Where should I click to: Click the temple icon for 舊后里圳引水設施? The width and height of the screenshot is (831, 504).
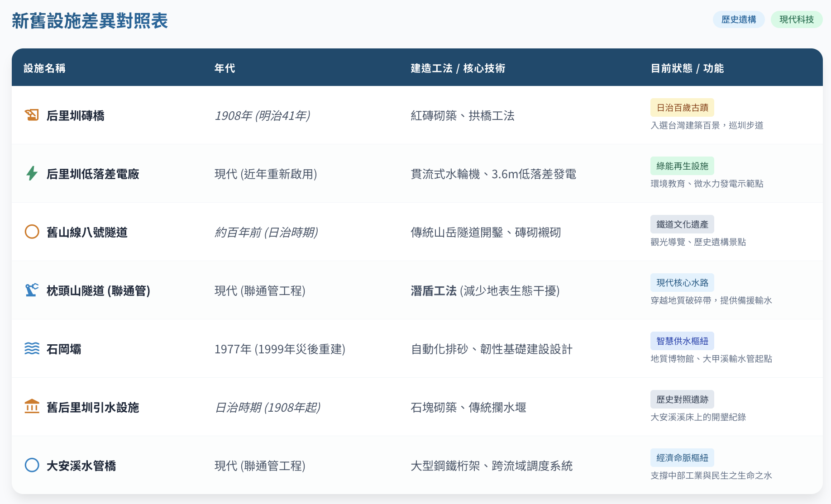point(32,407)
